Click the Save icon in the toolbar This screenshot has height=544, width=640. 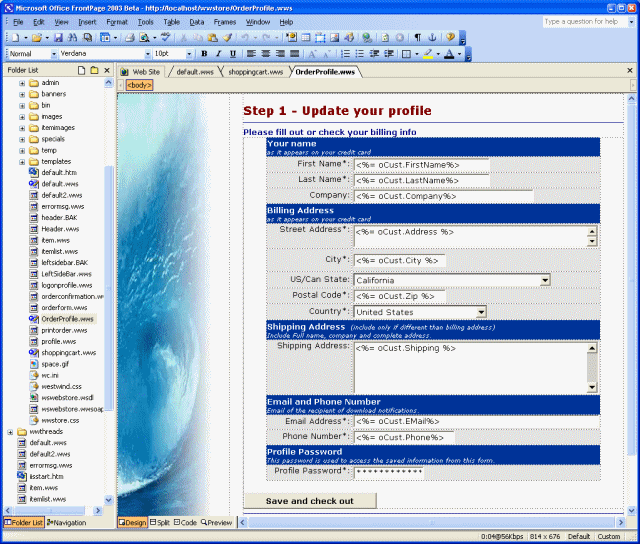click(x=59, y=37)
